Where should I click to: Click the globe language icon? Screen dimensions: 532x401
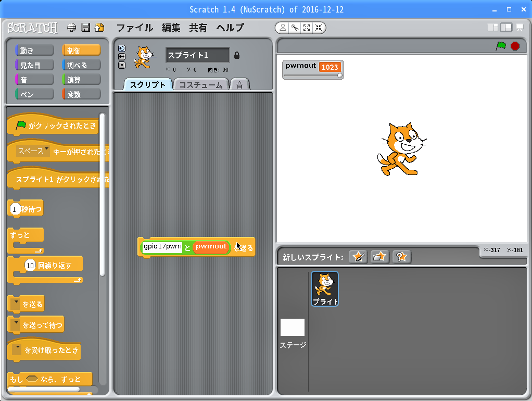(72, 28)
